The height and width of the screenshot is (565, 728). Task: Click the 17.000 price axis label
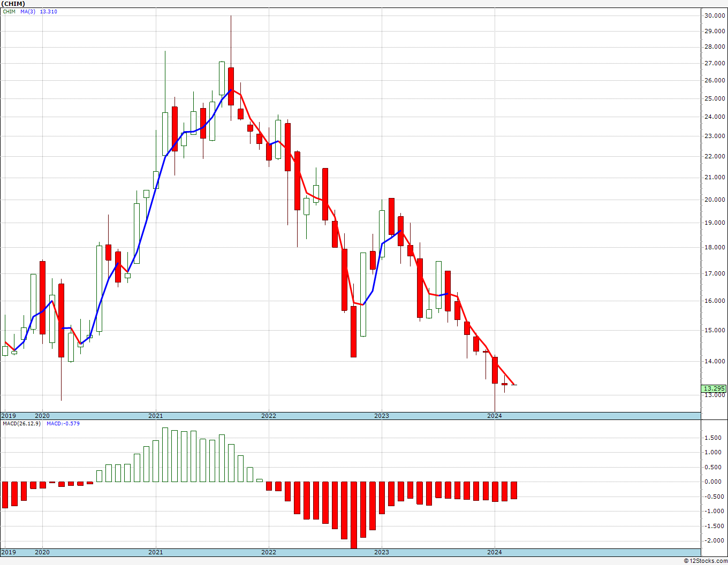(715, 273)
